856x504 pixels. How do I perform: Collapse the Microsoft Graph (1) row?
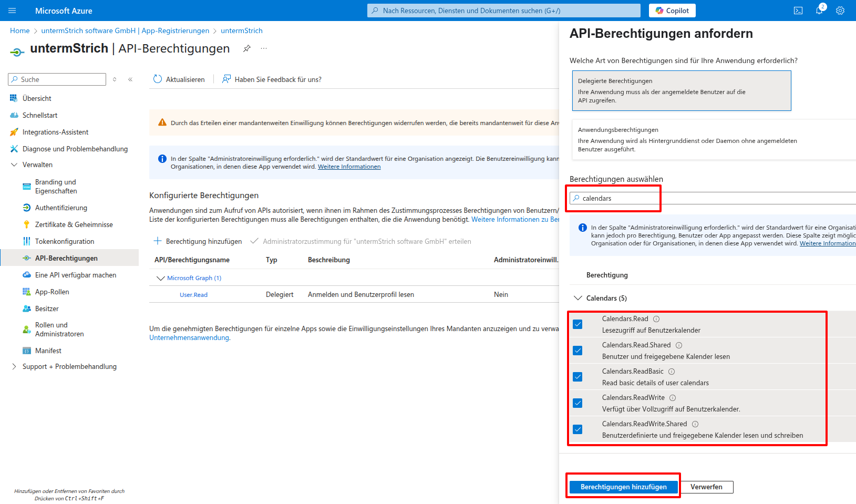pyautogui.click(x=161, y=278)
